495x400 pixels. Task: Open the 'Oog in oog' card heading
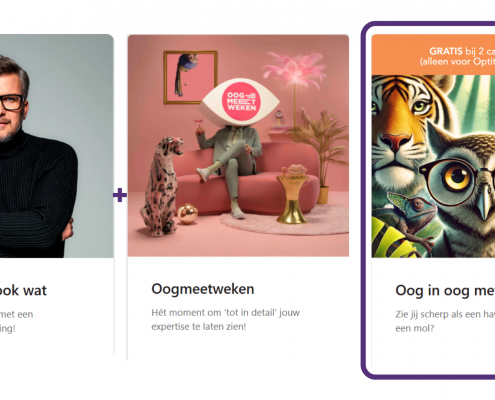coord(445,290)
